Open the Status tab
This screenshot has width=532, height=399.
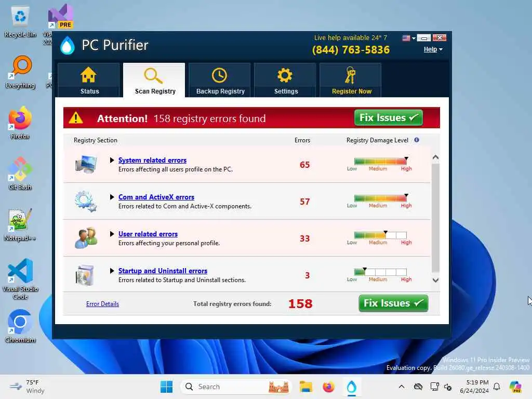click(x=89, y=80)
